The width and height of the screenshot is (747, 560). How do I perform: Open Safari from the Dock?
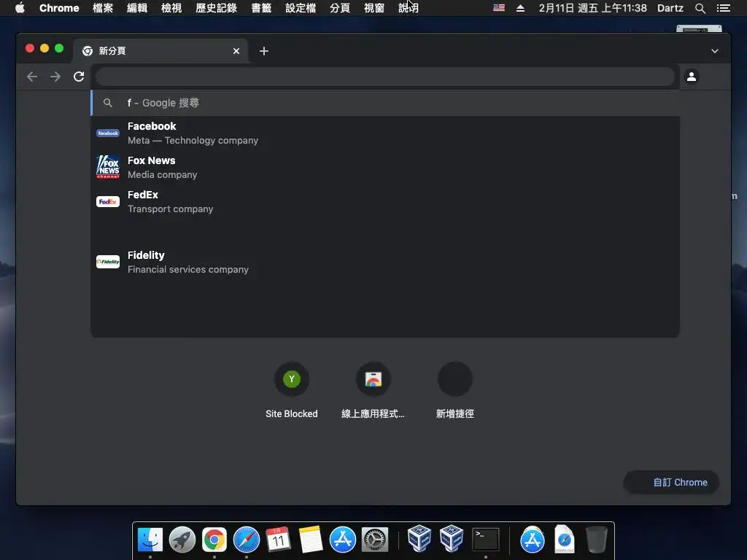coord(247,540)
